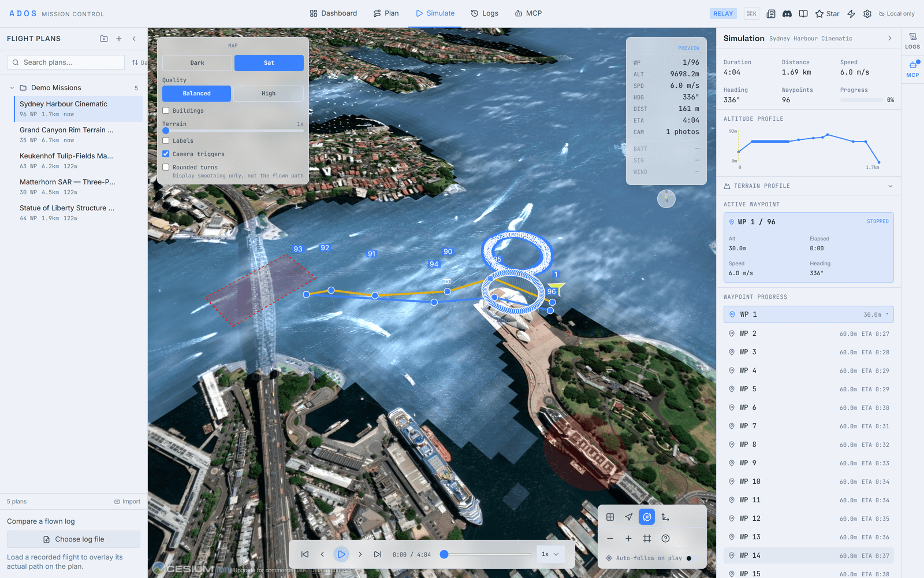This screenshot has width=924, height=578.
Task: Zoom out the map with minus
Action: tap(610, 539)
